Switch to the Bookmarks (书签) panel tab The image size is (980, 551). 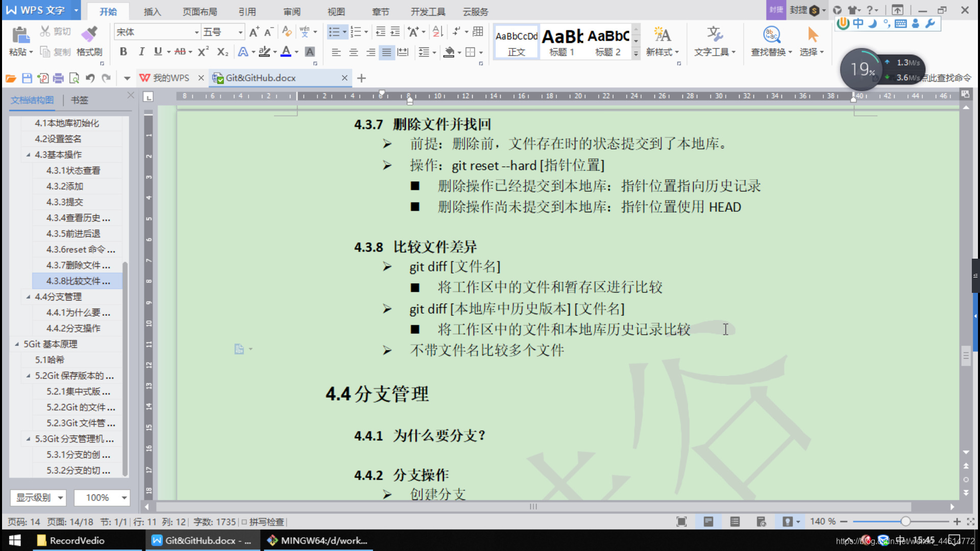pyautogui.click(x=79, y=100)
